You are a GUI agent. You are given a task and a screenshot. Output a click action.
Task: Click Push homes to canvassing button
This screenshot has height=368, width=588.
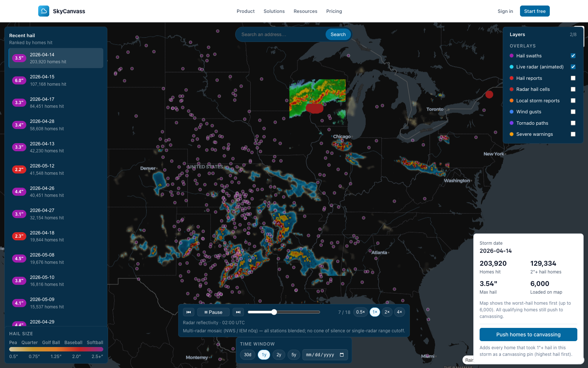pyautogui.click(x=528, y=335)
